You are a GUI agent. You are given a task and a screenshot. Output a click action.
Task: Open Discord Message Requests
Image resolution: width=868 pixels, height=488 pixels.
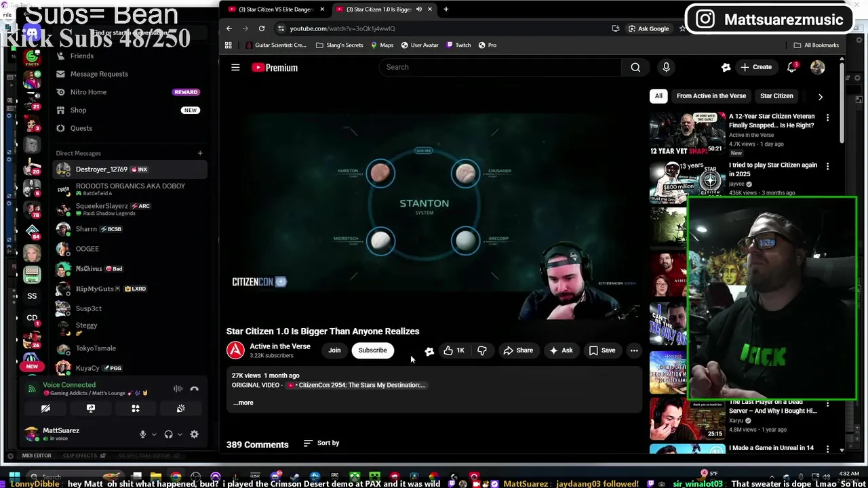tap(129, 74)
